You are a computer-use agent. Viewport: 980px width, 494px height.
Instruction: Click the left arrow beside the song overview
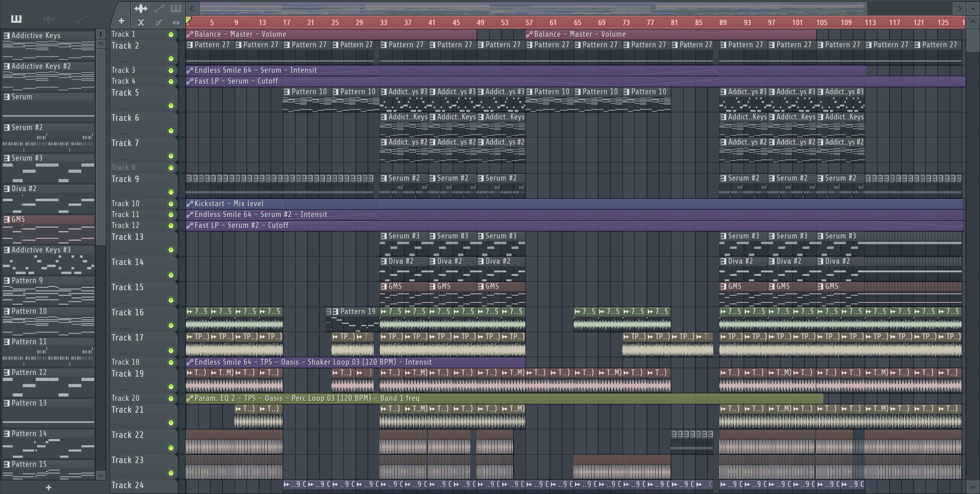click(192, 8)
